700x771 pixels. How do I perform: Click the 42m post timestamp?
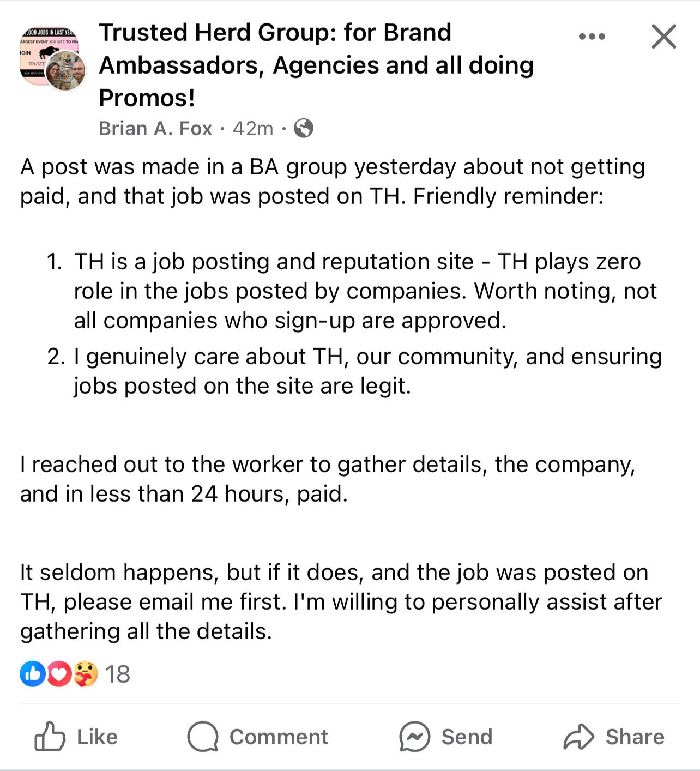coord(253,129)
